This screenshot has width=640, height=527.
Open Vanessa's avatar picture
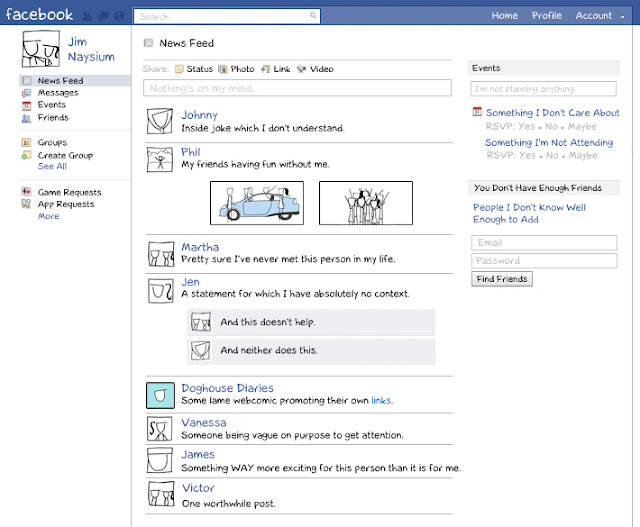coord(160,429)
